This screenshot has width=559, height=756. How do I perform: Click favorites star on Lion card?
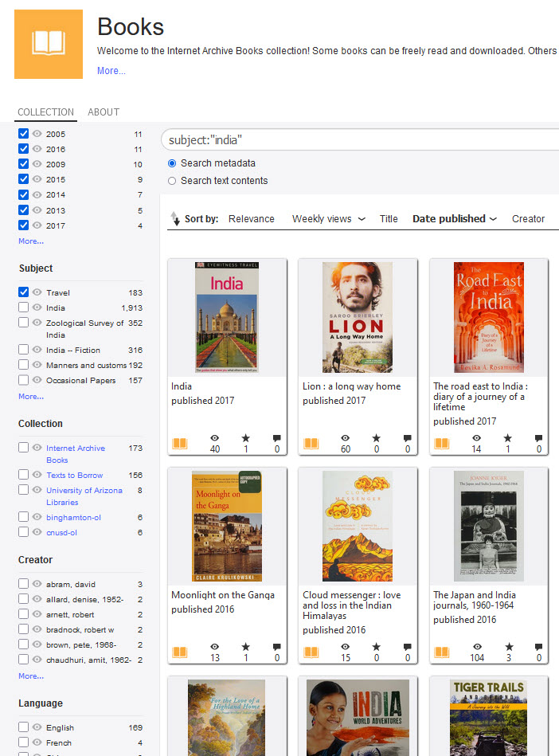[377, 438]
